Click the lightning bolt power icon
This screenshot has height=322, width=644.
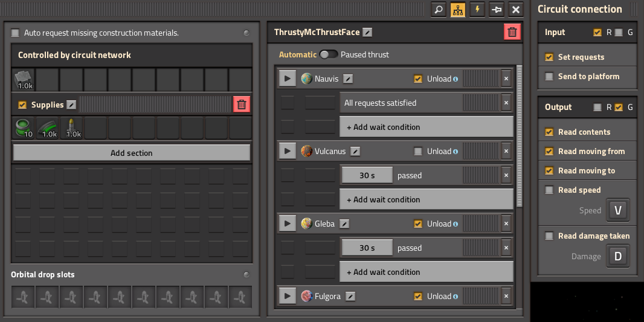click(477, 10)
